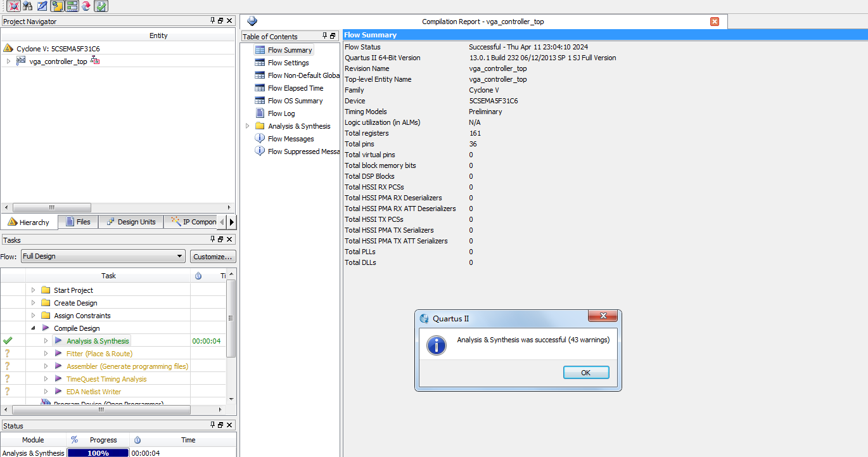
Task: Close the Quartus II message dialog
Action: tap(603, 316)
